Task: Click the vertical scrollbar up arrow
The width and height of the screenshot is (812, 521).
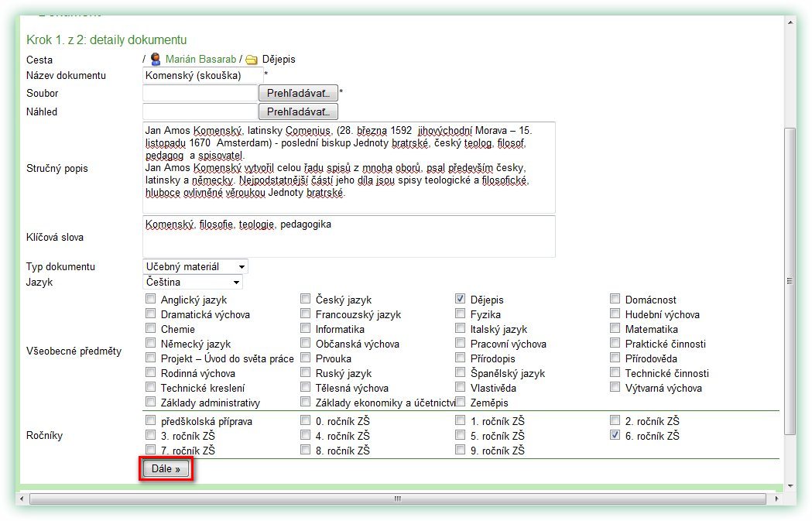Action: 790,22
